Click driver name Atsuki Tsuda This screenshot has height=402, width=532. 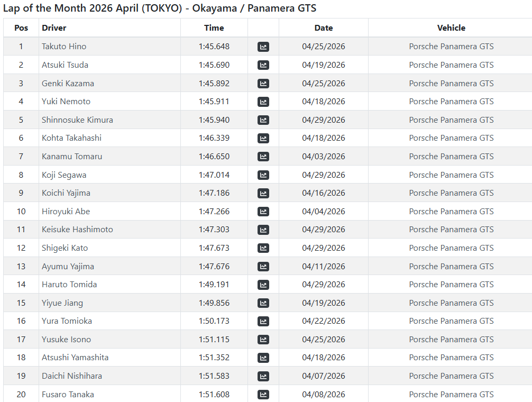(x=65, y=65)
